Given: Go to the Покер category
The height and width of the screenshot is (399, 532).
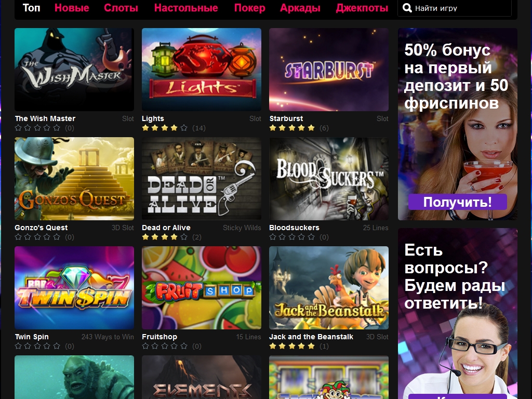Looking at the screenshot, I should 250,7.
